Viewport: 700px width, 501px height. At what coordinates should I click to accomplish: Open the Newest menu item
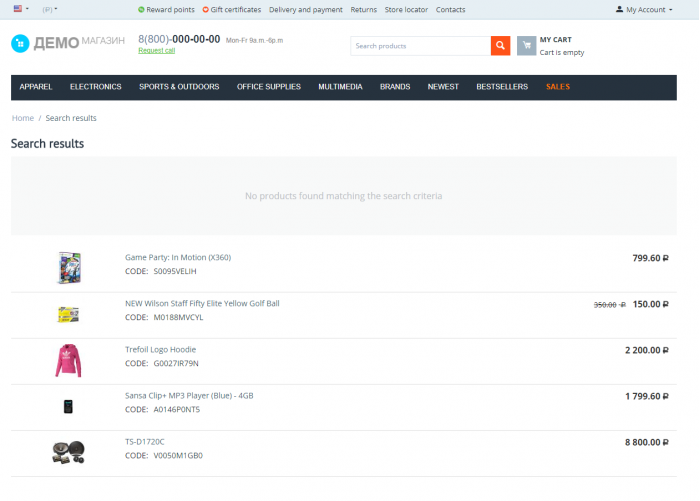point(443,87)
